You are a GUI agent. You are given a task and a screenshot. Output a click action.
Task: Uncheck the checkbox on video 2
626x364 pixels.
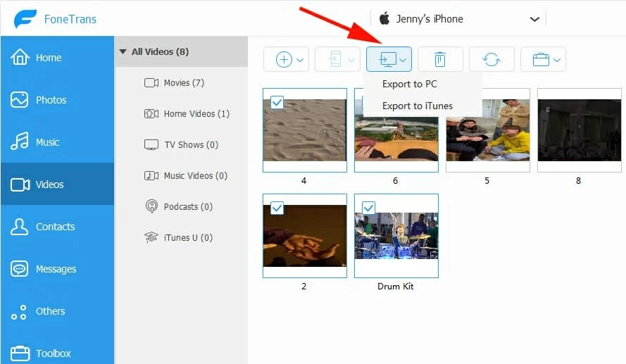[x=277, y=208]
